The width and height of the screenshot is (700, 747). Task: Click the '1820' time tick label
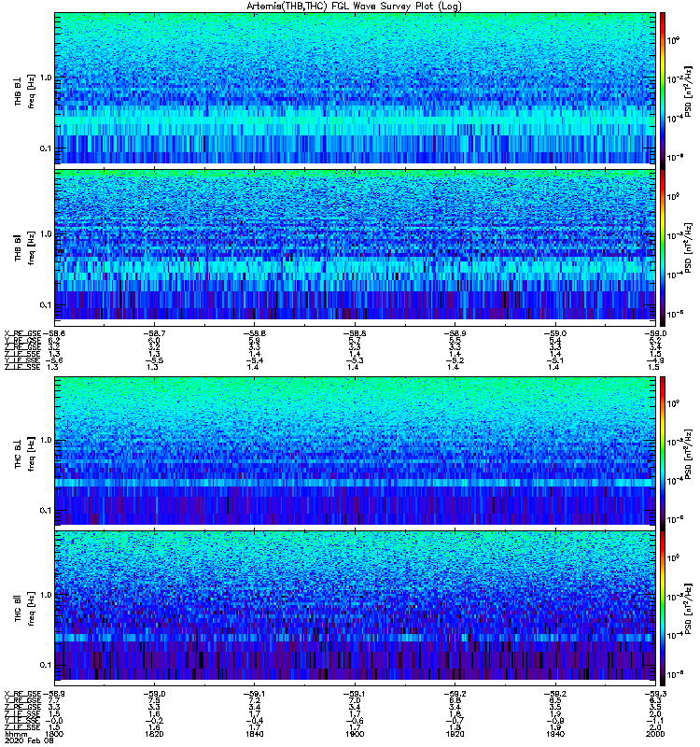pyautogui.click(x=154, y=734)
